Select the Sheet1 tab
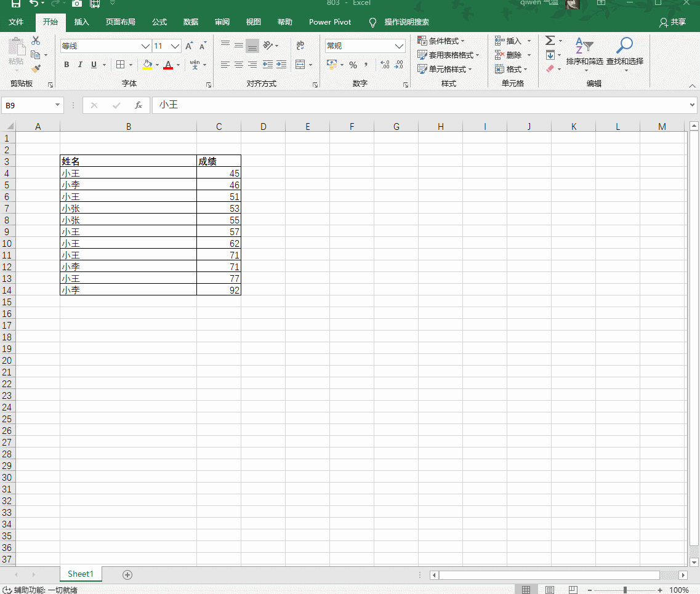 pos(81,574)
